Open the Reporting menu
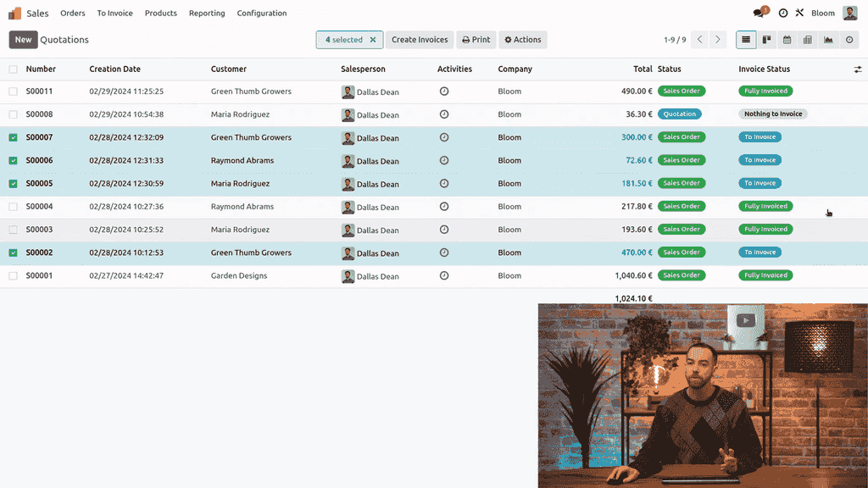Viewport: 868px width, 488px height. [207, 14]
